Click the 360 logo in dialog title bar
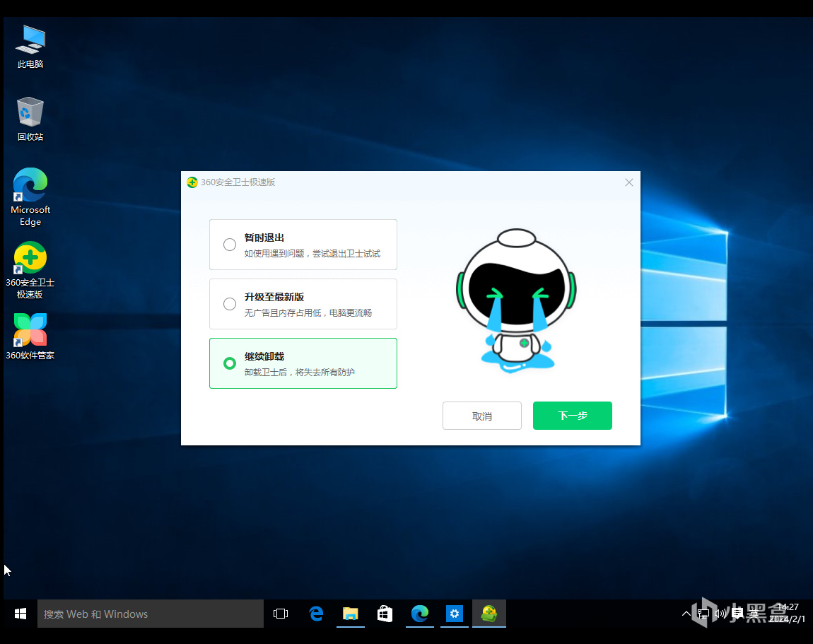Screen dimensions: 813x644 tap(192, 182)
